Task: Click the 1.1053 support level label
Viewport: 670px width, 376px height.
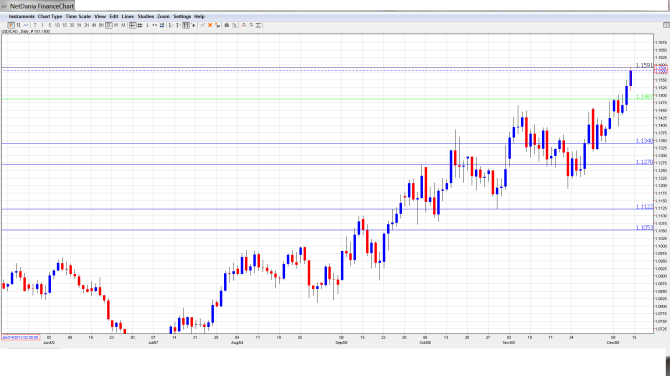Action: (644, 227)
